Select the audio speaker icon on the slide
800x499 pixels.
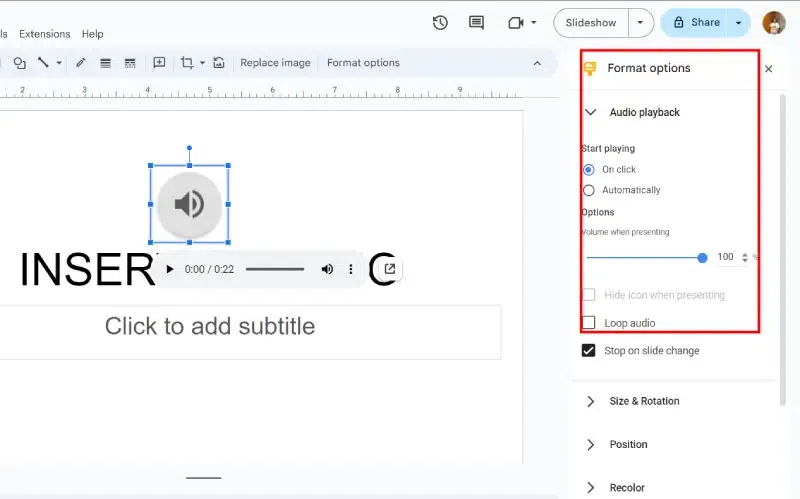click(x=189, y=204)
